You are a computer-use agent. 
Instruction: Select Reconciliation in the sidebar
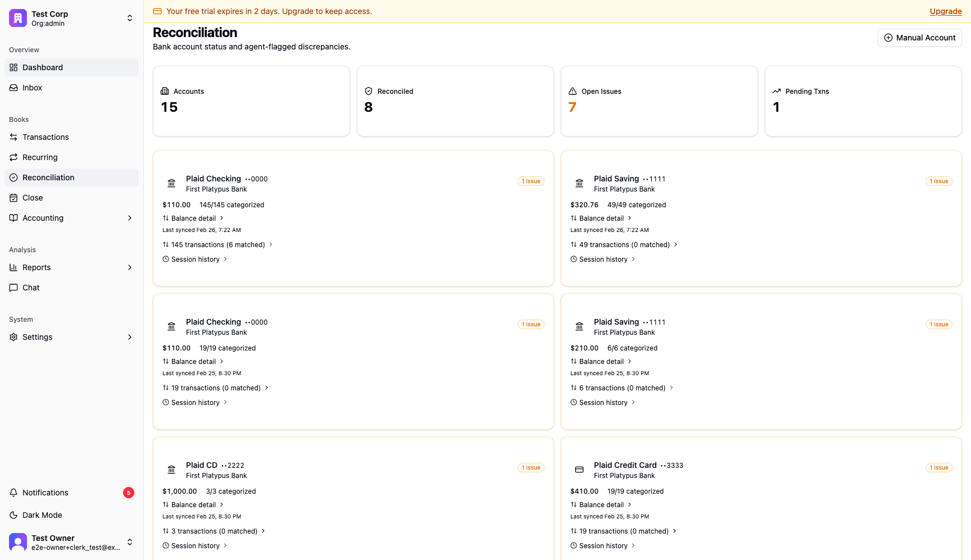[71, 177]
